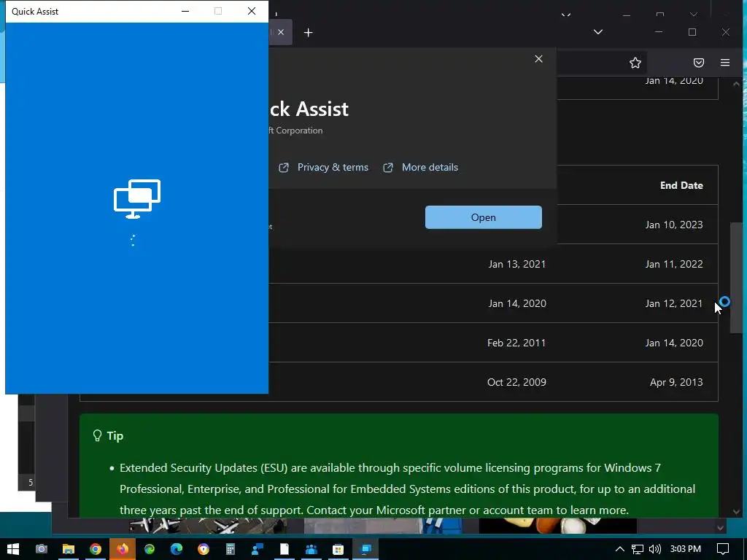Click the page vertical scrollbar thumb
This screenshot has height=560, width=747.
[737, 278]
